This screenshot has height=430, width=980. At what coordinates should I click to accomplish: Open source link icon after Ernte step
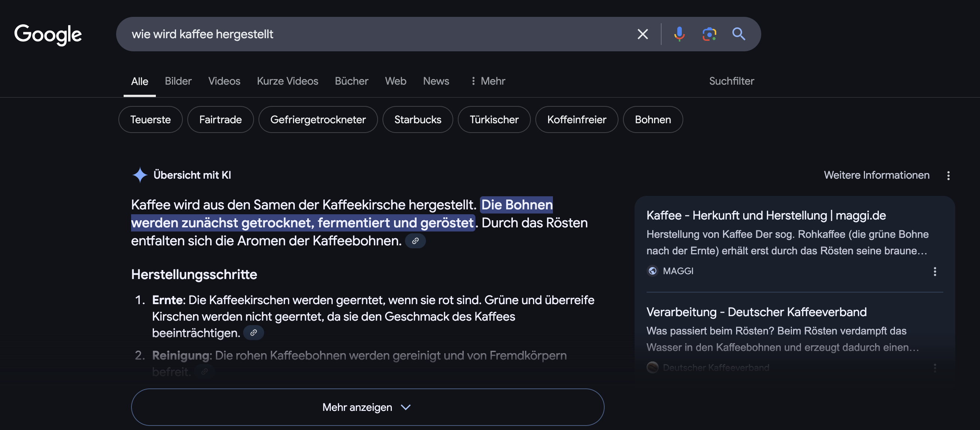pyautogui.click(x=253, y=333)
